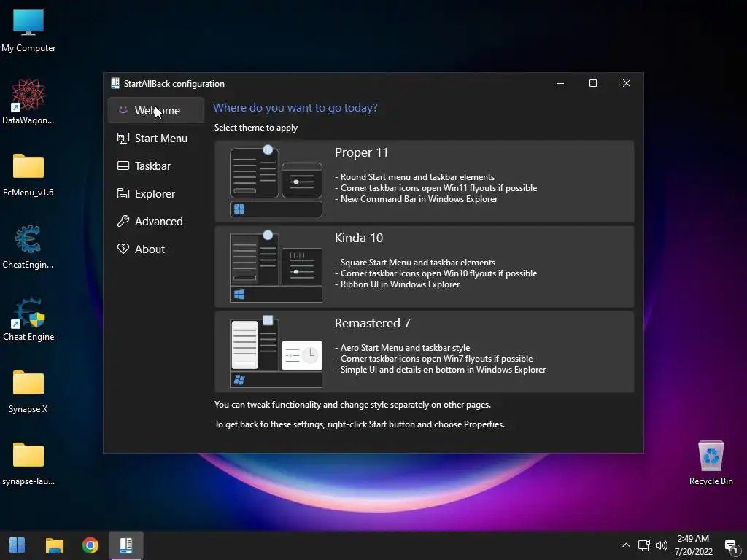Click the Remastered 7 theme preview thumbnail
This screenshot has width=747, height=560.
click(276, 351)
